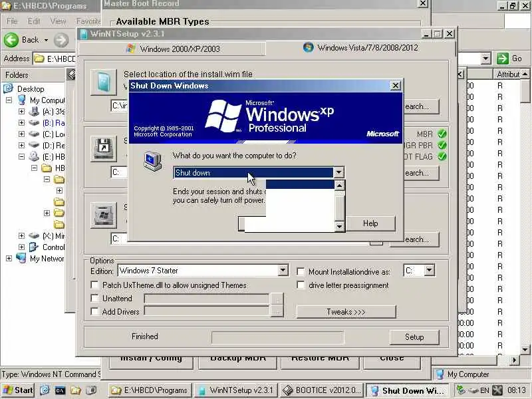Click the Tweaks >>> button
Image resolution: width=532 pixels, height=399 pixels.
[346, 311]
